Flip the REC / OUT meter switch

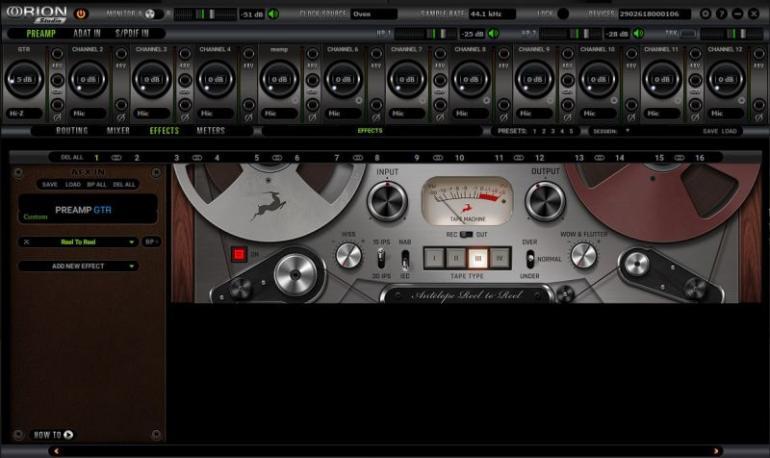[466, 235]
